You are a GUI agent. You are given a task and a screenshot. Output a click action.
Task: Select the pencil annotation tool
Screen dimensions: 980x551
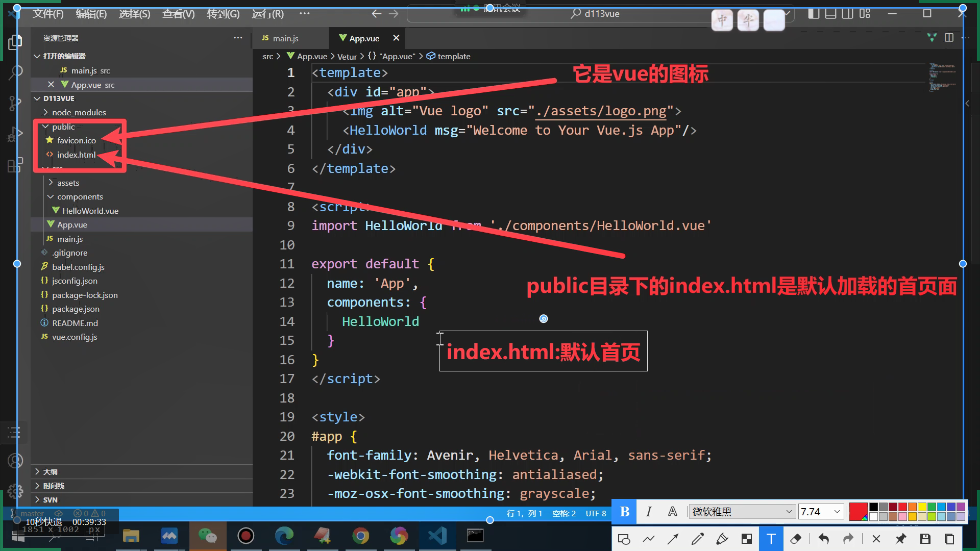point(697,539)
